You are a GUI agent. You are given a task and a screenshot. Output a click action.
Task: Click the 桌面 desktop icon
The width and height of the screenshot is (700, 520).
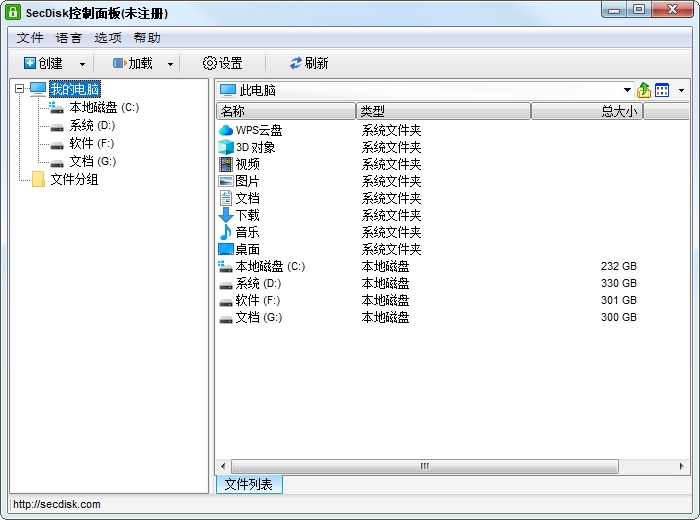(226, 249)
